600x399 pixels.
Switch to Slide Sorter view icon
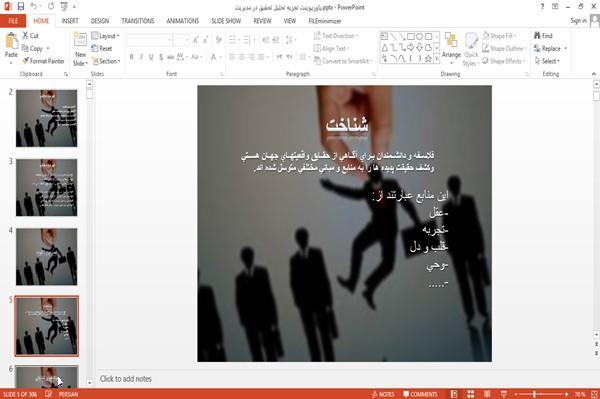(471, 394)
